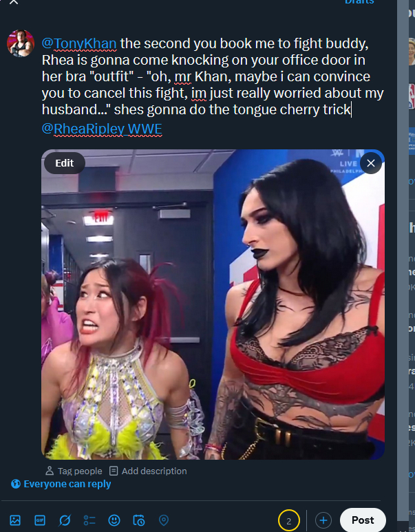This screenshot has height=532, width=415.
Task: Click the @RheaRipley_WWE mention
Action: click(x=102, y=129)
